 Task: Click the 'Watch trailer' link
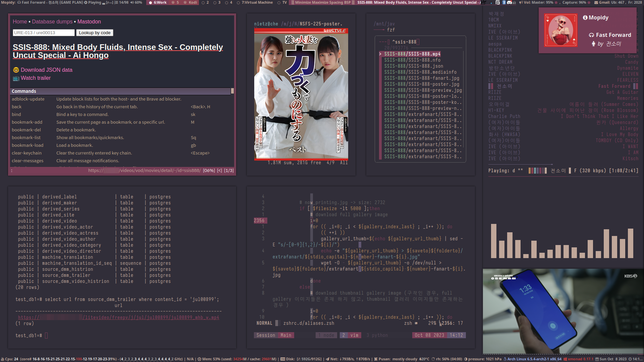(x=36, y=78)
